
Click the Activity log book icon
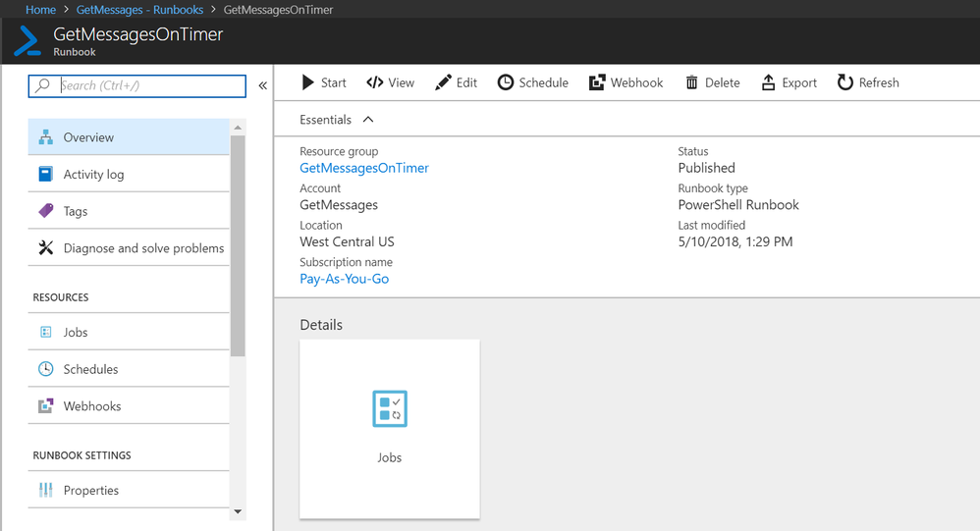[x=45, y=174]
